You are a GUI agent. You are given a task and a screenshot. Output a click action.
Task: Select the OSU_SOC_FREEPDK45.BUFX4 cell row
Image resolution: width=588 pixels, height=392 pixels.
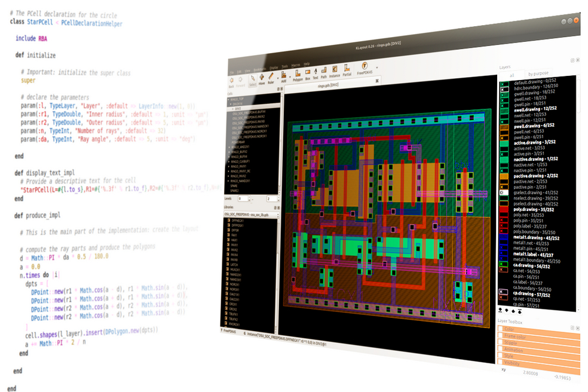point(249,112)
